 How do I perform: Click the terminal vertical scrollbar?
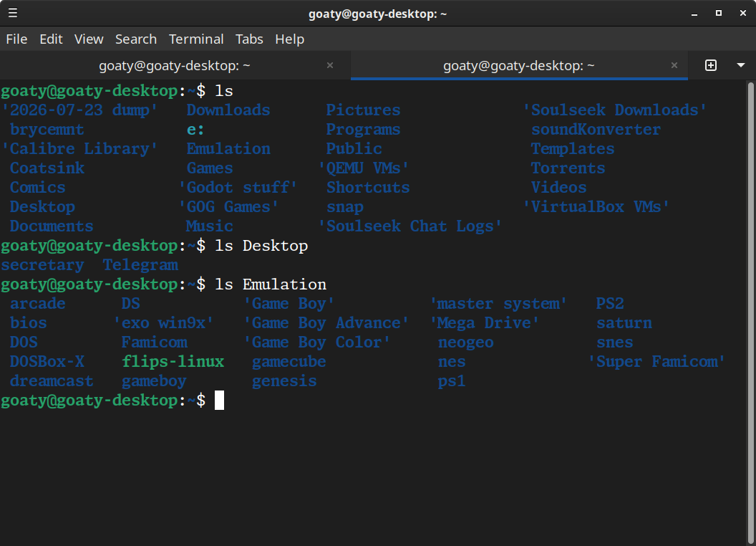[751, 313]
